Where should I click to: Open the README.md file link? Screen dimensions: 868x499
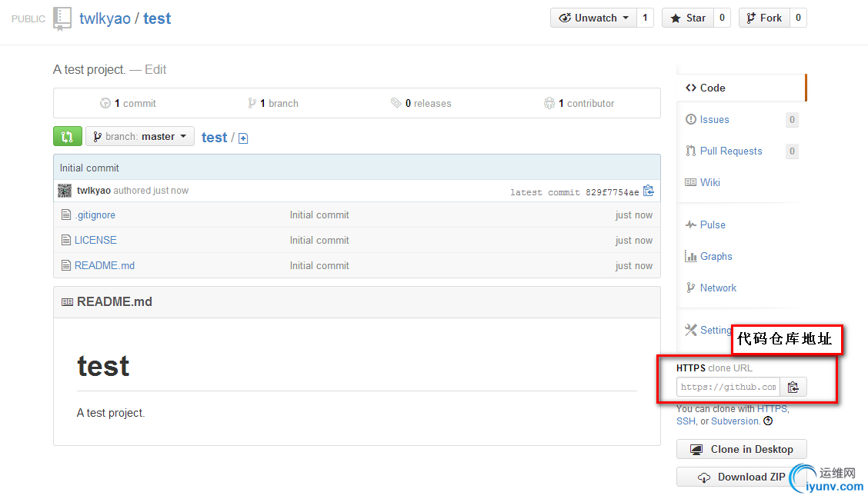coord(105,265)
